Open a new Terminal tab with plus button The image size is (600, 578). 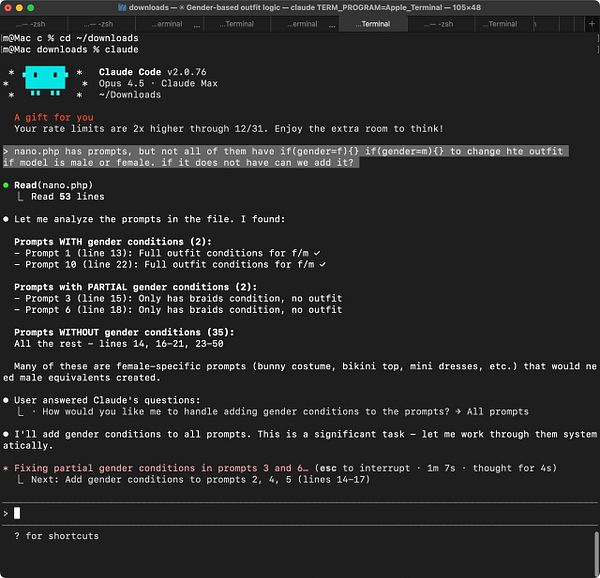(x=591, y=24)
